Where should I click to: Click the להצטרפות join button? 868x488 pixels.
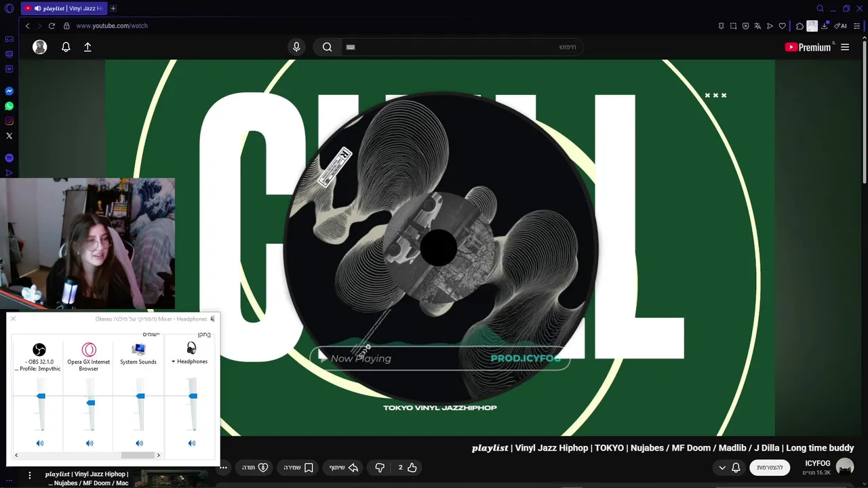tap(770, 468)
